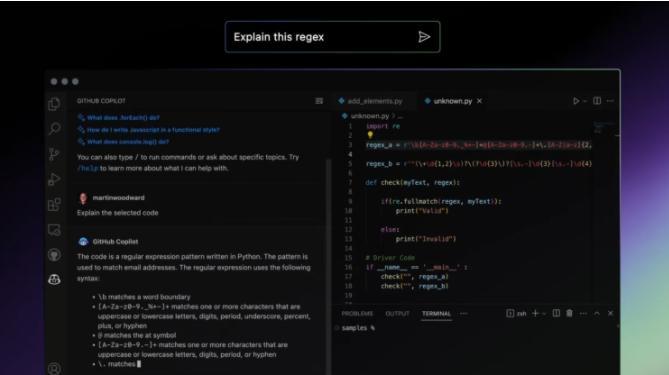Viewport: 669px width, 375px height.
Task: Click the send arrow in prompt box
Action: [x=424, y=37]
